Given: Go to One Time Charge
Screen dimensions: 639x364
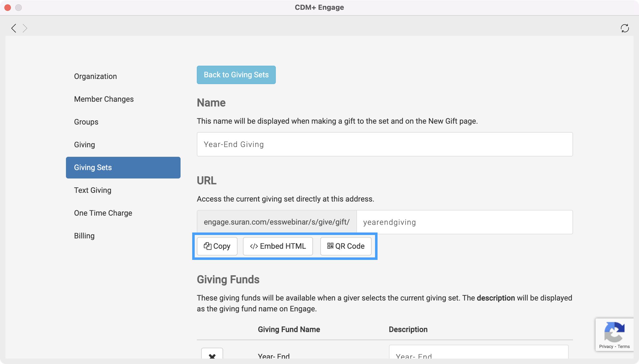Looking at the screenshot, I should 103,213.
